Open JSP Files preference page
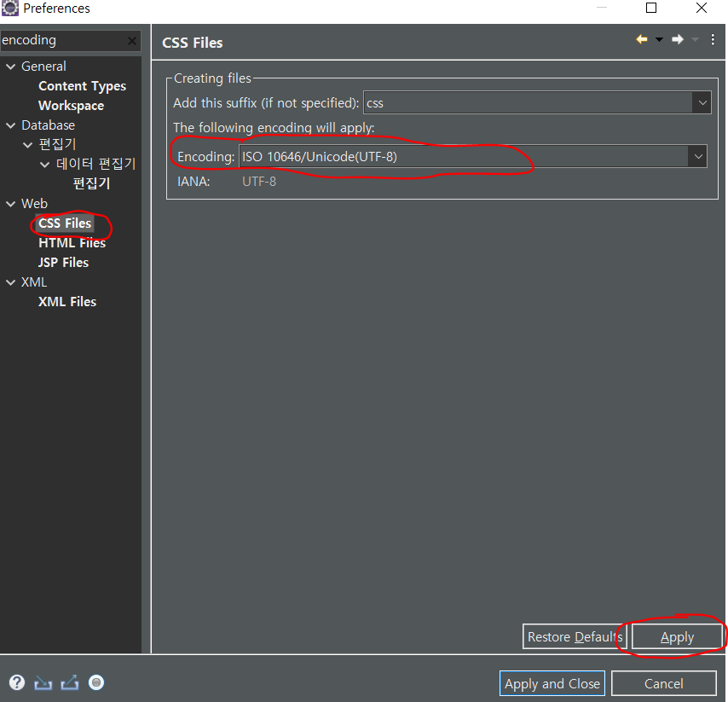The image size is (728, 702). 63,263
